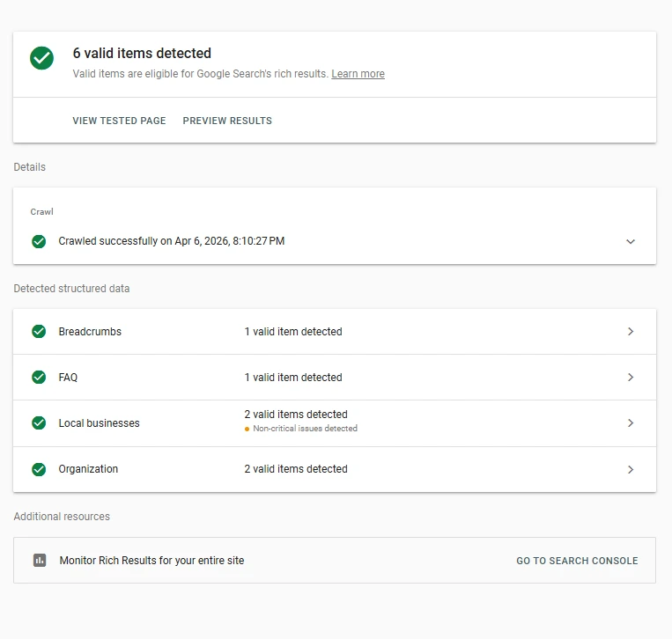Click 'Non-critical issues detected' text
The image size is (672, 639).
tap(305, 429)
